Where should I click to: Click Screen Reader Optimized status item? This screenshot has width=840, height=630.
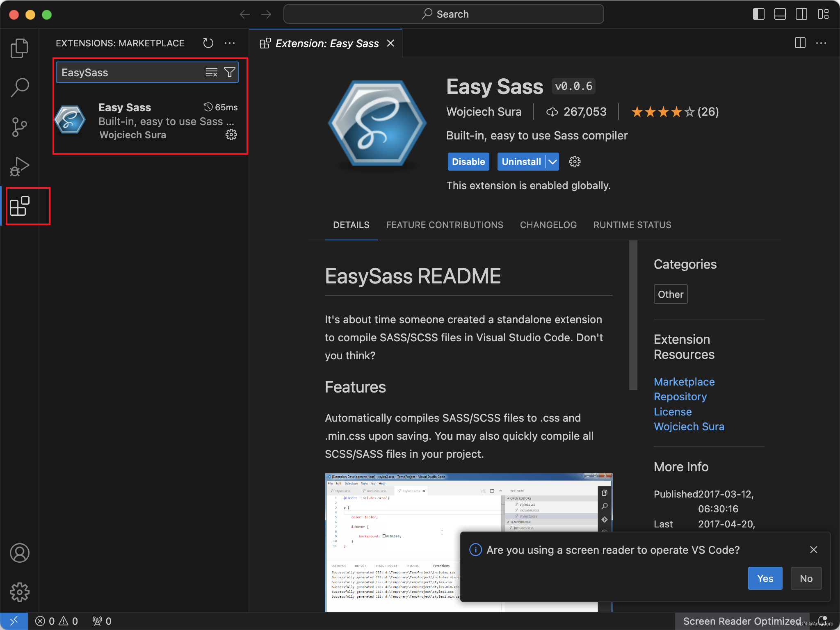click(x=742, y=621)
